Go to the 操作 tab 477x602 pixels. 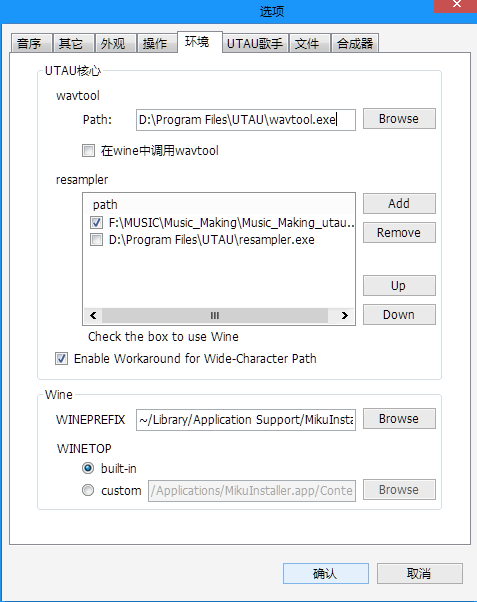[157, 43]
